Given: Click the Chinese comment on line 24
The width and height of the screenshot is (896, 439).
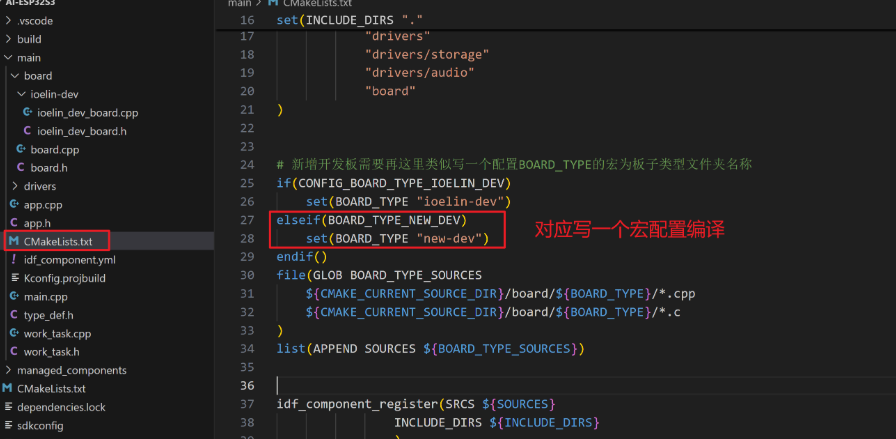Looking at the screenshot, I should (x=514, y=165).
